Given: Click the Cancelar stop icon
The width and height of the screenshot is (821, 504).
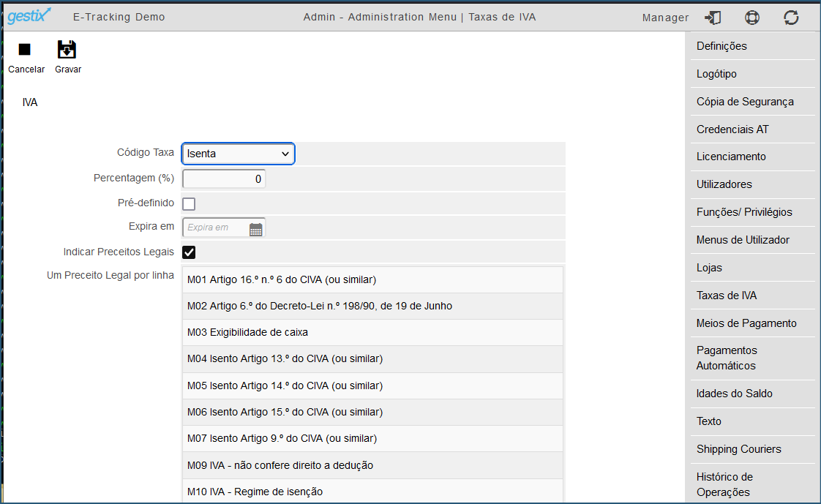Looking at the screenshot, I should tap(25, 49).
